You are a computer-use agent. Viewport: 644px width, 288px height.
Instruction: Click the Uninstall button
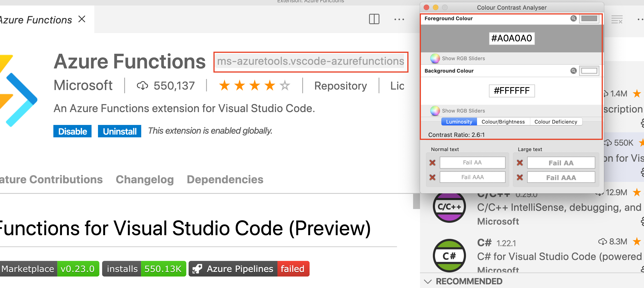point(120,131)
